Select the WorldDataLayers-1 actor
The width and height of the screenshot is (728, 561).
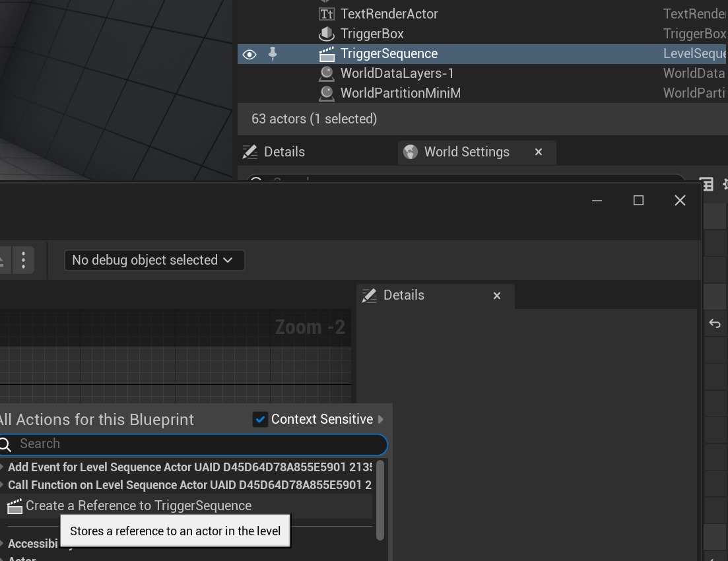point(482,73)
